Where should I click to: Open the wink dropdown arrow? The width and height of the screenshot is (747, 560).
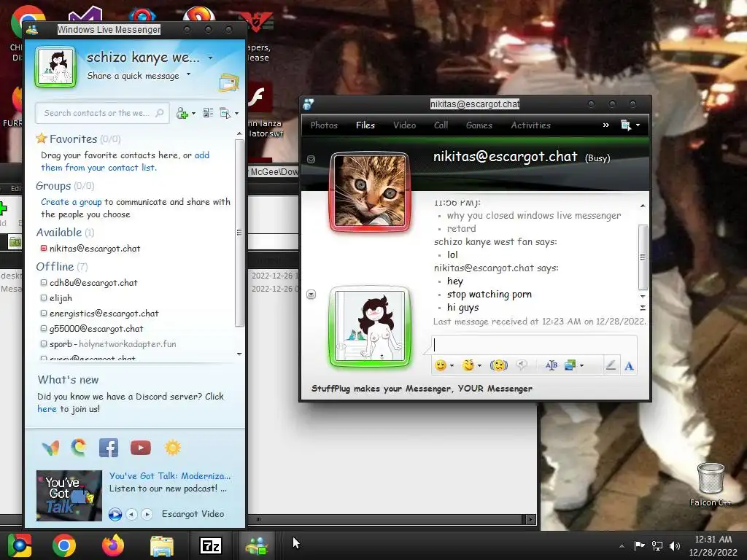[x=479, y=366]
